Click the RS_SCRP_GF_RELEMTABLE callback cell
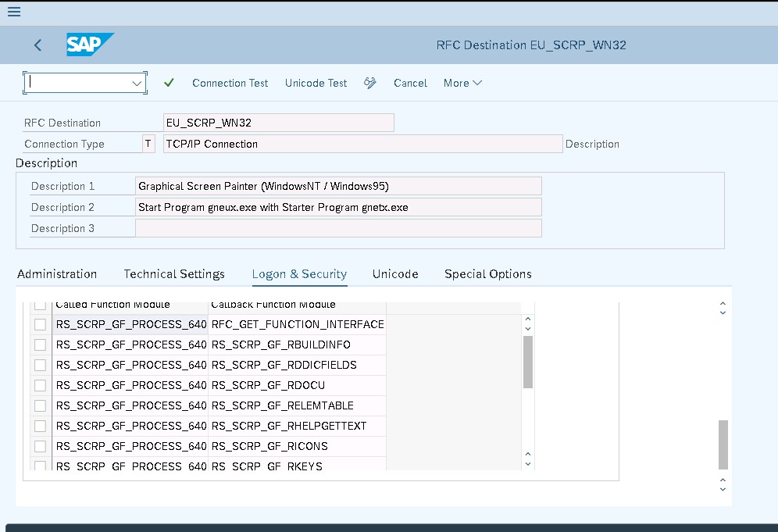Viewport: 778px width, 532px height. click(x=297, y=406)
